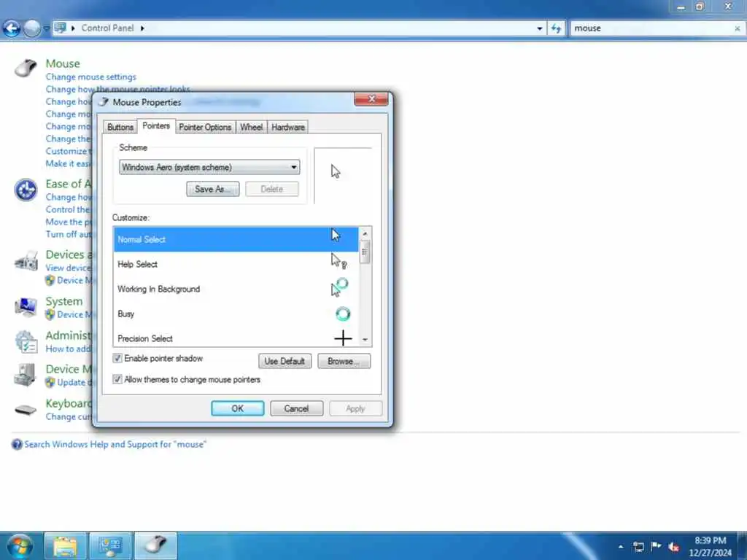Open the address bar history dropdown

[539, 28]
